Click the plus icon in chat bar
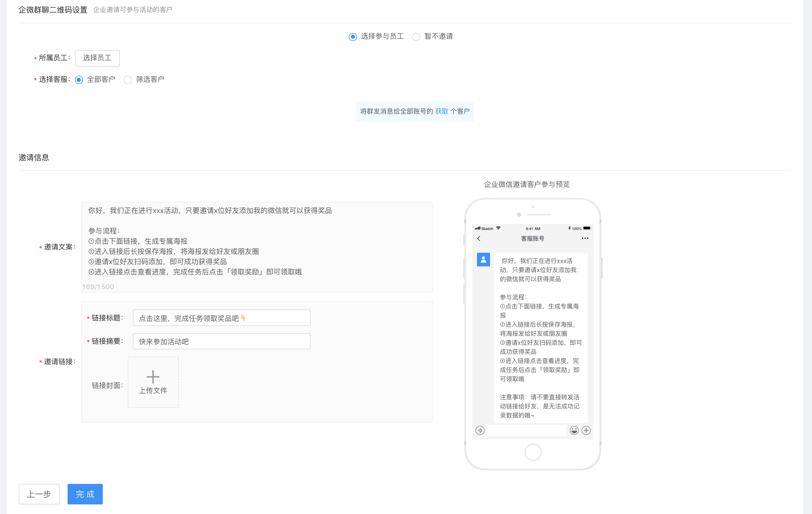This screenshot has width=812, height=514. 586,430
